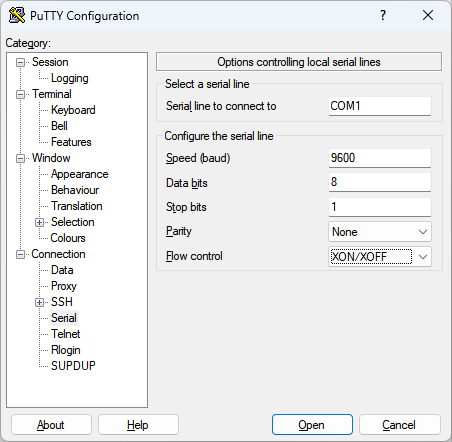This screenshot has height=442, width=452.
Task: Open the Flow control dropdown arrow
Action: (423, 257)
